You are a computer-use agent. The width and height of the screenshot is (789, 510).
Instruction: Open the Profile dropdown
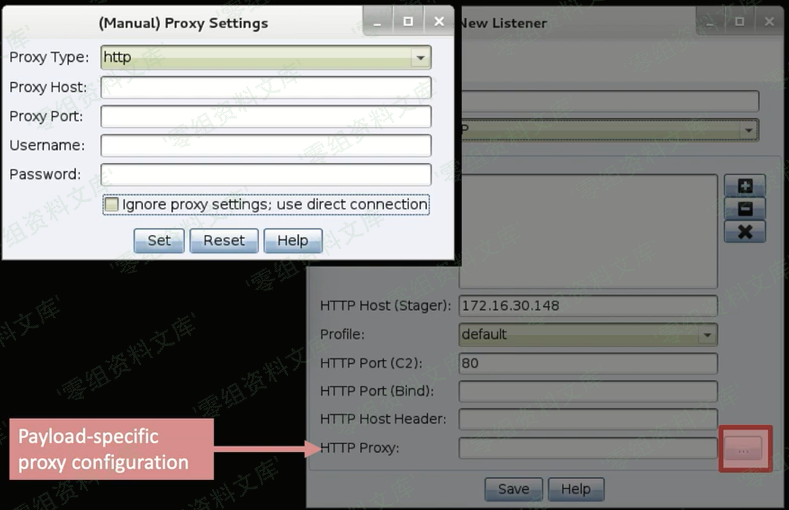click(x=588, y=334)
